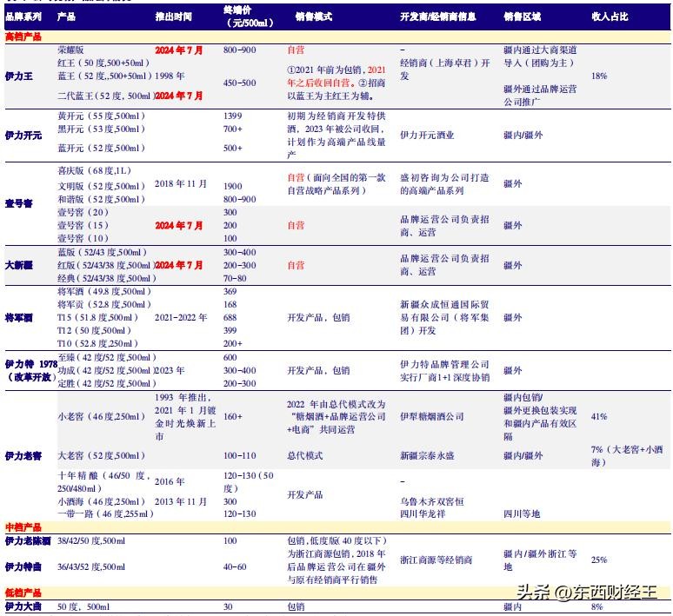This screenshot has height=616, width=673.
Task: Click the 中档产品 section label
Action: click(23, 527)
